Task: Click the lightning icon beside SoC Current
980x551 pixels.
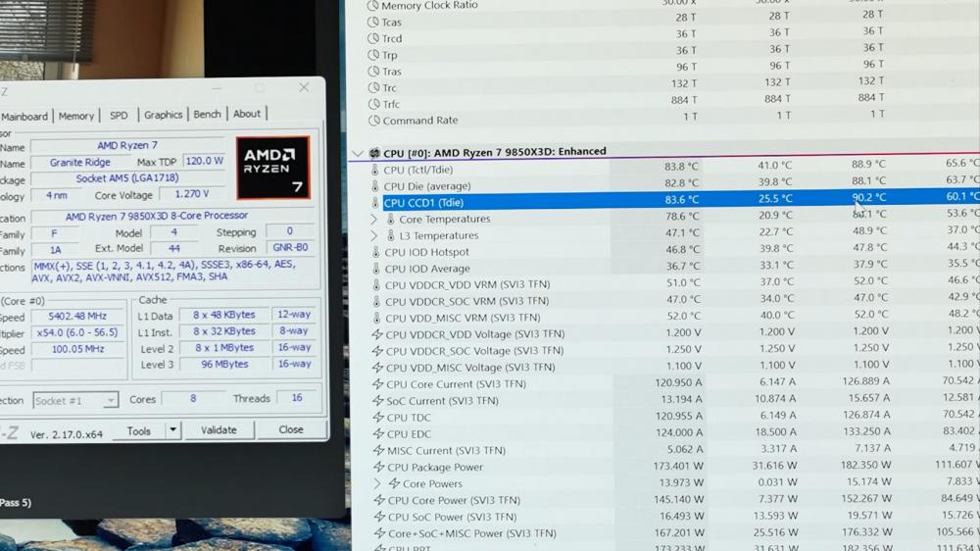Action: [378, 401]
